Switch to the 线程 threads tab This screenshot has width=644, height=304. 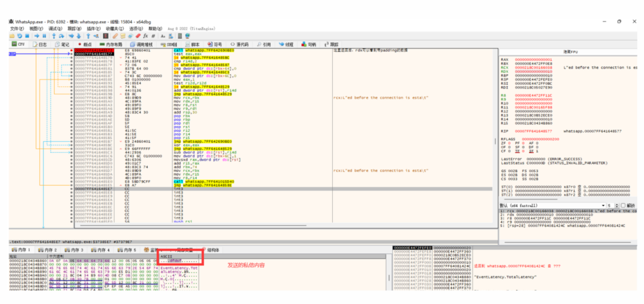(x=286, y=44)
